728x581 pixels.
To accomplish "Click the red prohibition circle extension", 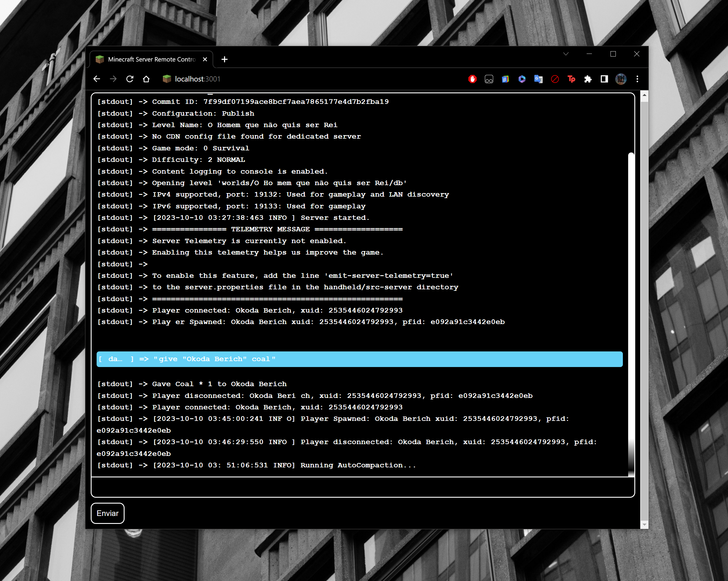I will point(555,79).
